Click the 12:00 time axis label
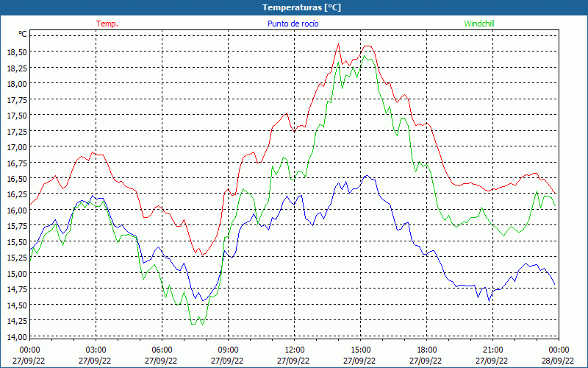The height and width of the screenshot is (368, 588). tap(295, 350)
